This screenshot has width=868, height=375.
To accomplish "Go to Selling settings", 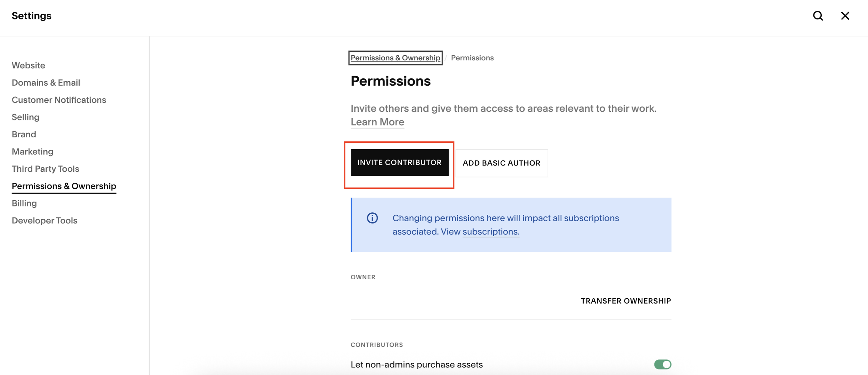I will [25, 117].
